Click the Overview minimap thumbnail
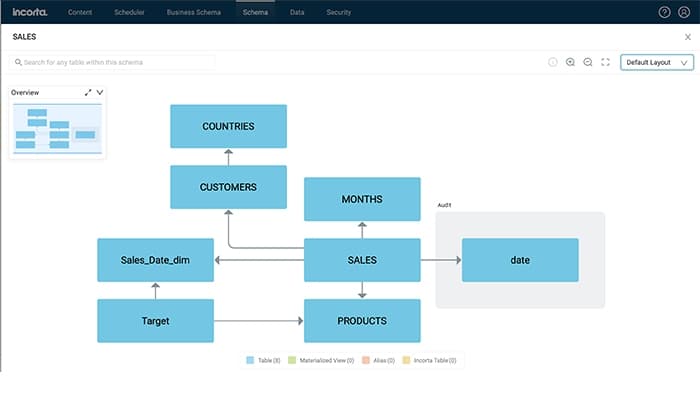 [58, 129]
